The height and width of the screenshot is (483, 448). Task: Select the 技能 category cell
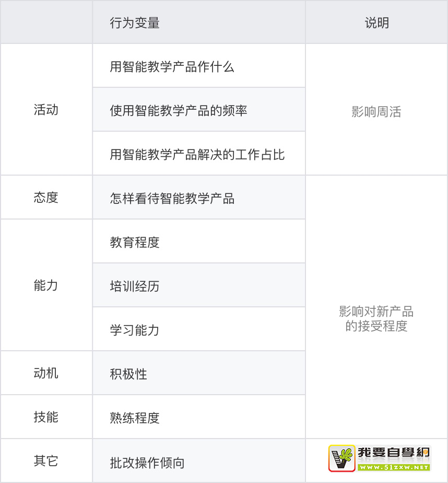[x=46, y=417]
